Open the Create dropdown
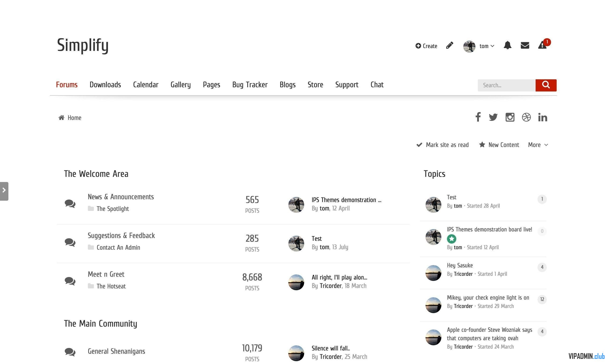Image resolution: width=607 pixels, height=364 pixels. click(426, 46)
